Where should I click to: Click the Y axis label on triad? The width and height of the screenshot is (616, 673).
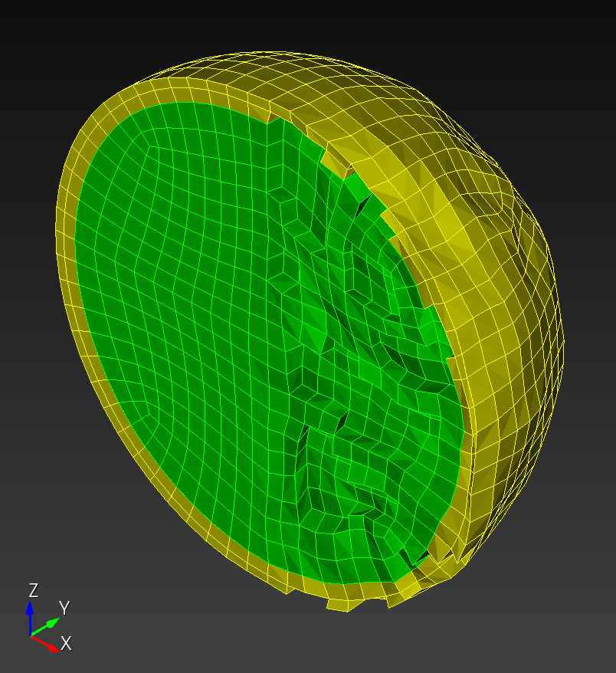coord(64,608)
